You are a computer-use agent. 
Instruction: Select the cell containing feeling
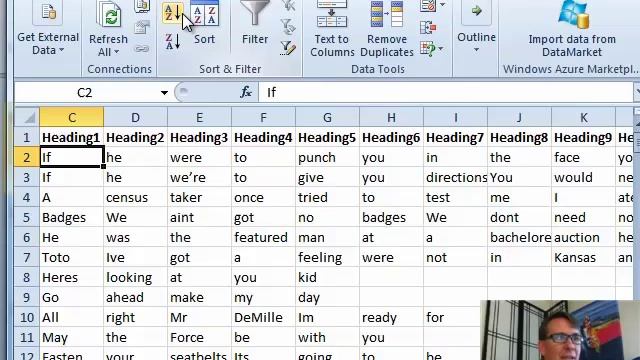pos(327,258)
